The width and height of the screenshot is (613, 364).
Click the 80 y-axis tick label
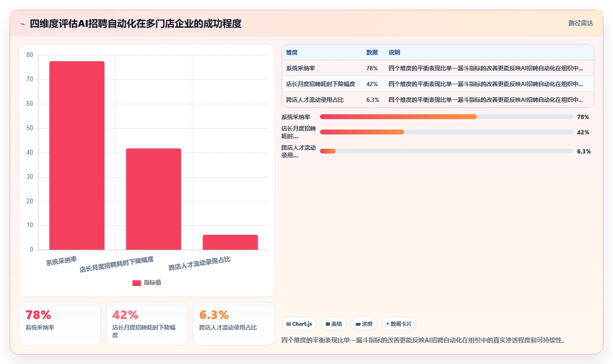[x=30, y=55]
